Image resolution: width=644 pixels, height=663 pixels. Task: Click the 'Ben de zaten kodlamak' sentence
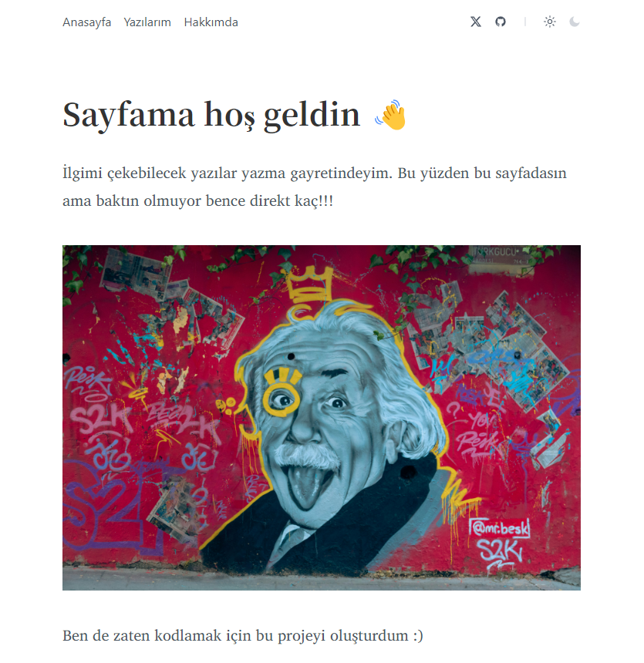coord(242,635)
